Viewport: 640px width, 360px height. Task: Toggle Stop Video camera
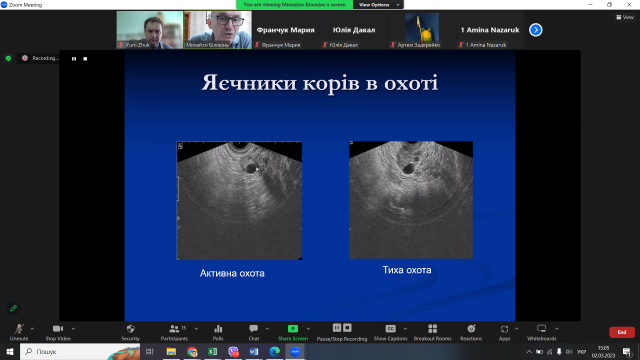click(x=58, y=332)
